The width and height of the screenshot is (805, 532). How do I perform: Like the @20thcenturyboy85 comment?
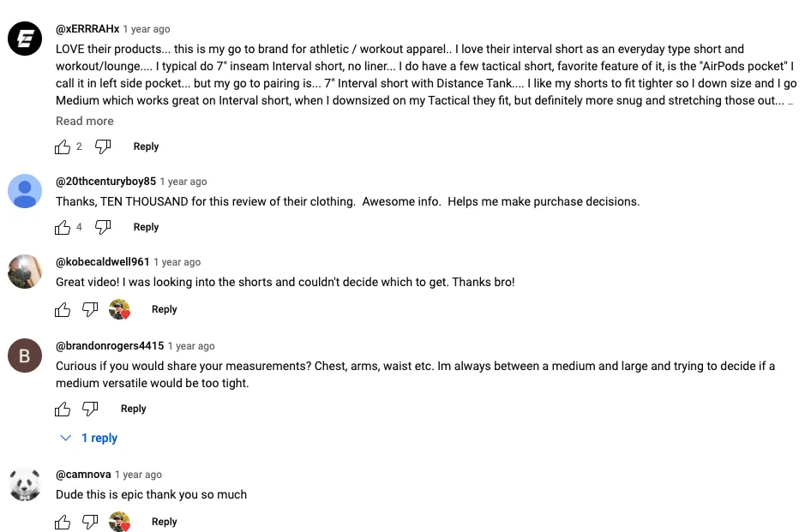pyautogui.click(x=62, y=227)
